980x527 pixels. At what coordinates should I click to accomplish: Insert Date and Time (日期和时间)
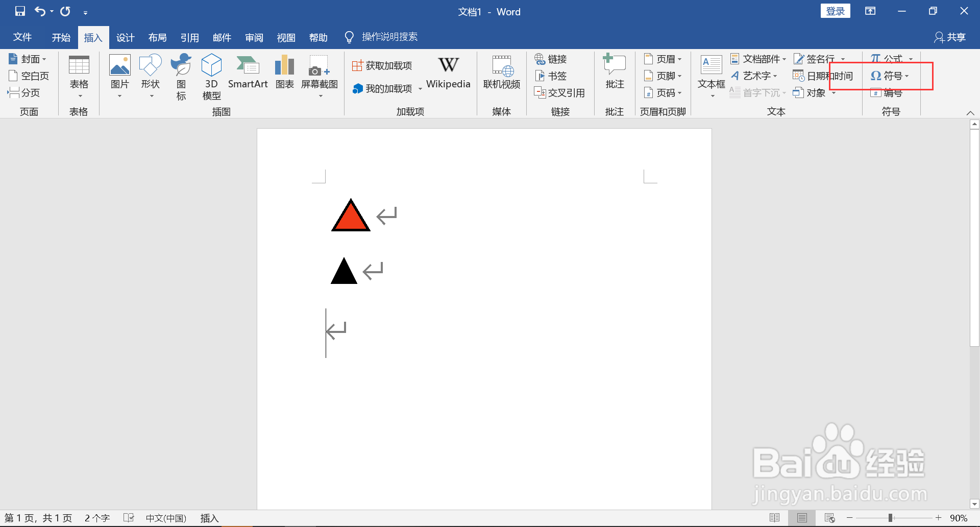(x=823, y=76)
